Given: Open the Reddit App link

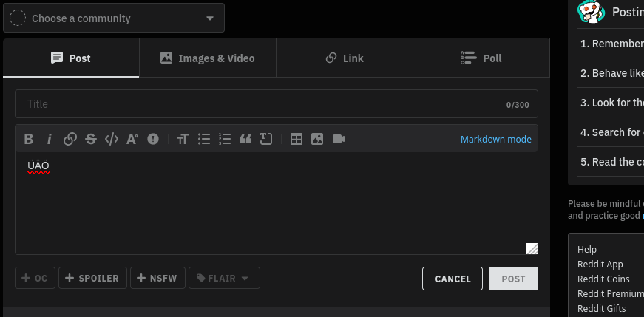Looking at the screenshot, I should [600, 264].
